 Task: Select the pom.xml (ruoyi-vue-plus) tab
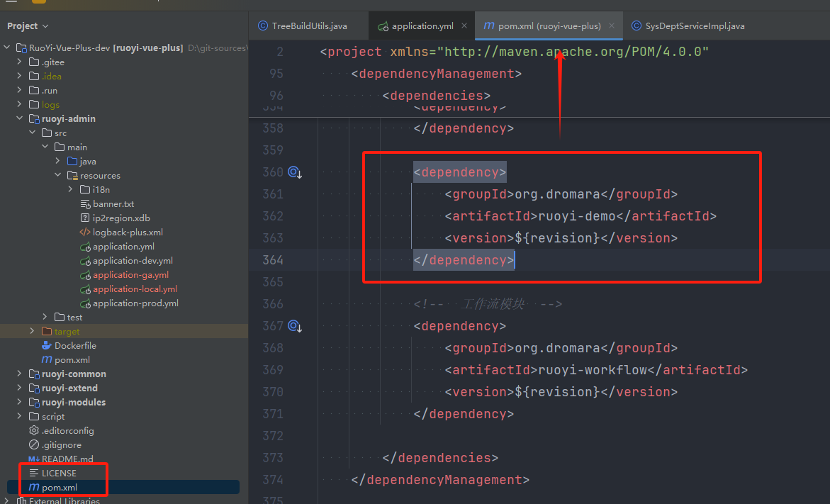pos(549,26)
